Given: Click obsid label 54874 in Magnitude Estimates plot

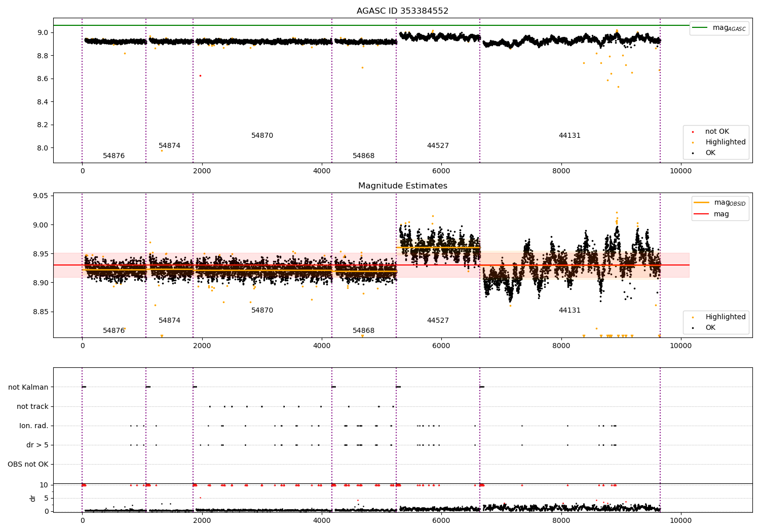Looking at the screenshot, I should [169, 320].
